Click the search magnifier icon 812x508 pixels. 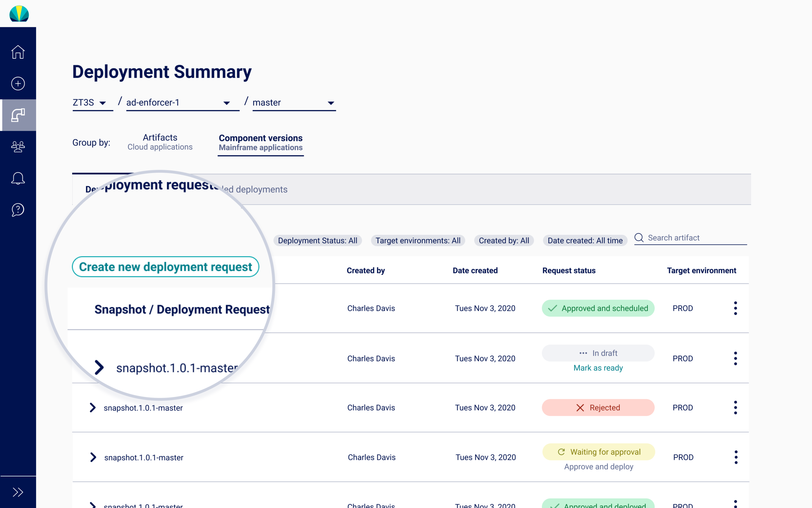coord(639,238)
